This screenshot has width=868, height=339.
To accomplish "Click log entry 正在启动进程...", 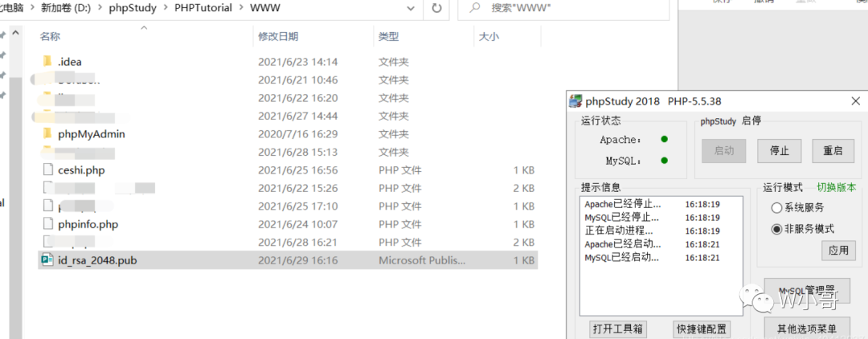I will [619, 231].
